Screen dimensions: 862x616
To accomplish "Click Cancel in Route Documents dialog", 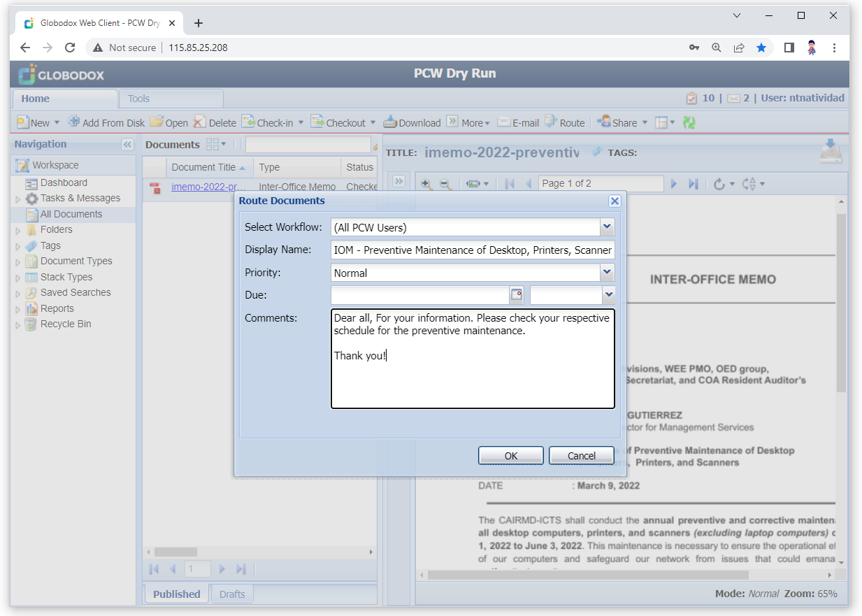I will coord(582,455).
